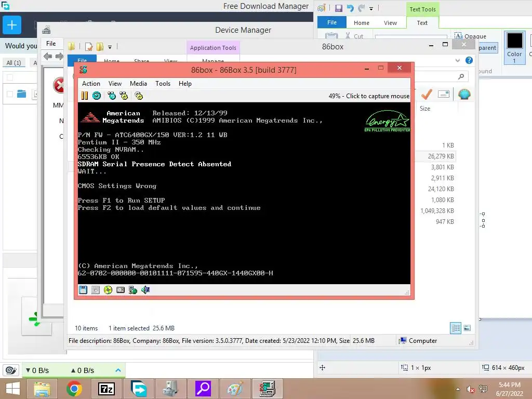
Task: Open the Tools menu in 86Box
Action: (x=163, y=84)
